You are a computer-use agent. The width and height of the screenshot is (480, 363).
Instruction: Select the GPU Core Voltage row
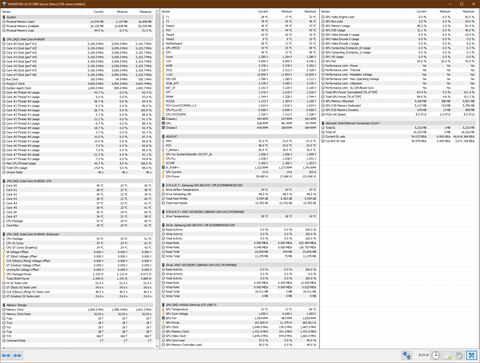tap(239, 314)
